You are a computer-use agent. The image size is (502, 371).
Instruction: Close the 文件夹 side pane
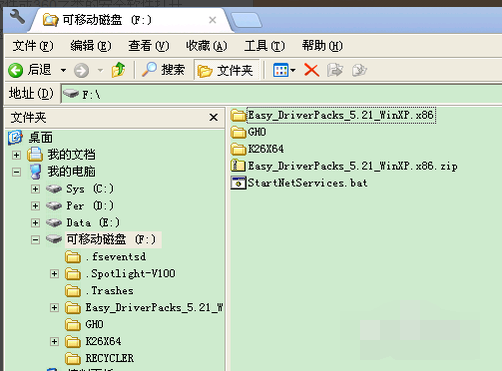point(213,117)
